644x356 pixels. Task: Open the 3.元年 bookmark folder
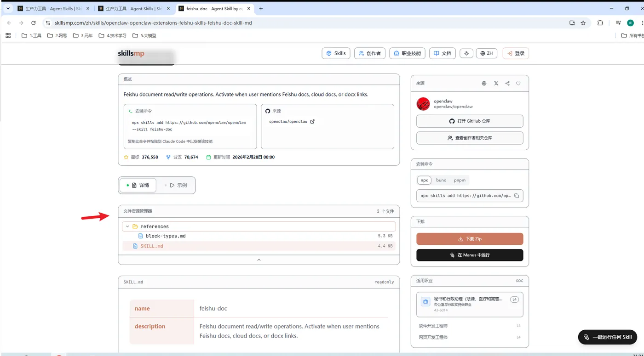[x=83, y=35]
